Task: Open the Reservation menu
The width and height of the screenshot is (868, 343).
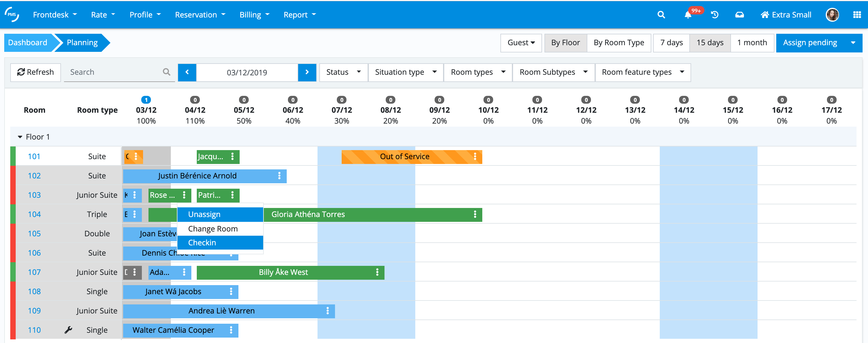Action: [x=200, y=15]
